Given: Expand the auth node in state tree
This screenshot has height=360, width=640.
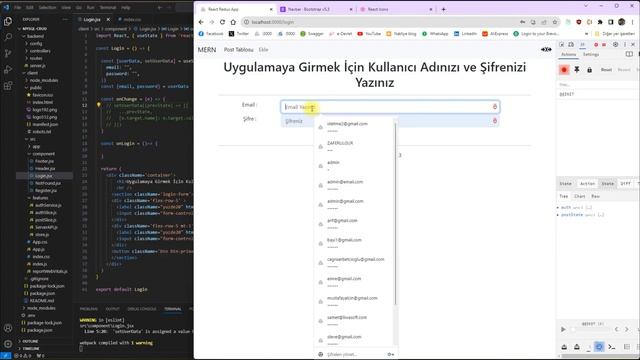Looking at the screenshot, I should pyautogui.click(x=558, y=208).
